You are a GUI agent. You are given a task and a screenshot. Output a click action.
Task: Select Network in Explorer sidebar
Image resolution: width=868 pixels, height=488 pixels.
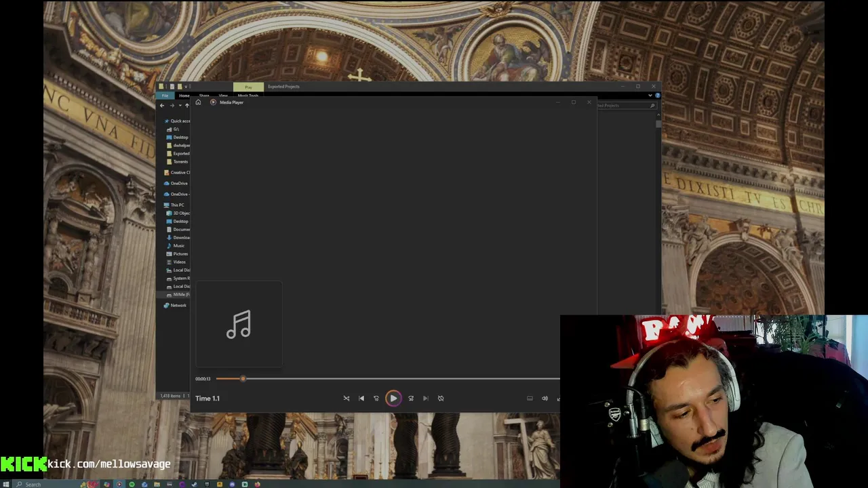click(x=175, y=306)
